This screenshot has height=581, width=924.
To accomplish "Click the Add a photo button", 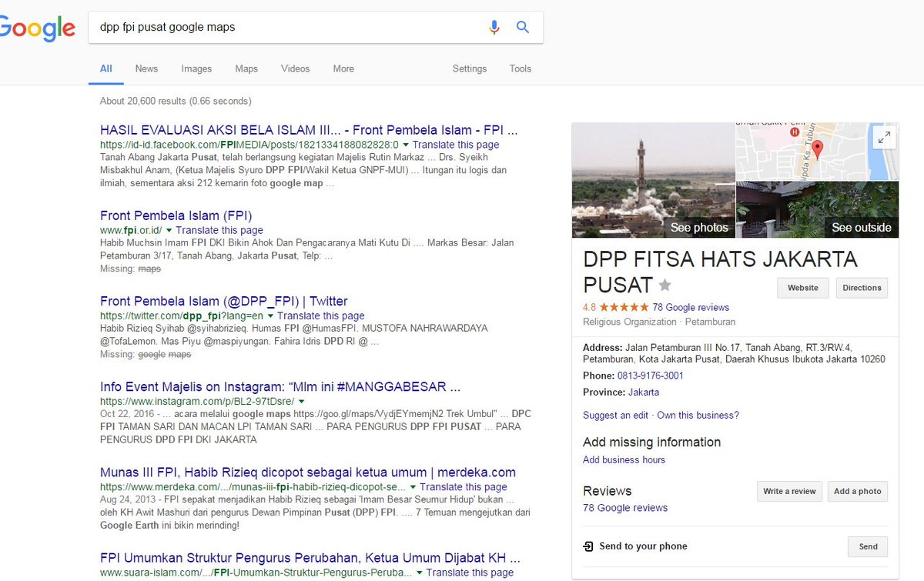I will [857, 491].
